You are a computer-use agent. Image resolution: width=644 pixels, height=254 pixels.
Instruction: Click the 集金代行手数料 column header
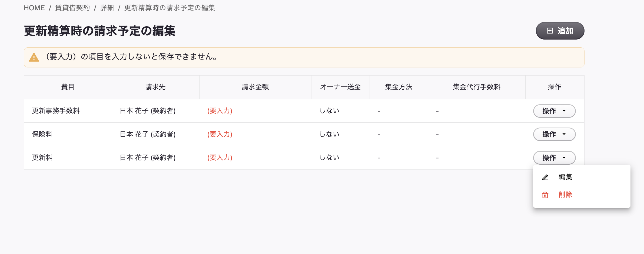point(477,87)
